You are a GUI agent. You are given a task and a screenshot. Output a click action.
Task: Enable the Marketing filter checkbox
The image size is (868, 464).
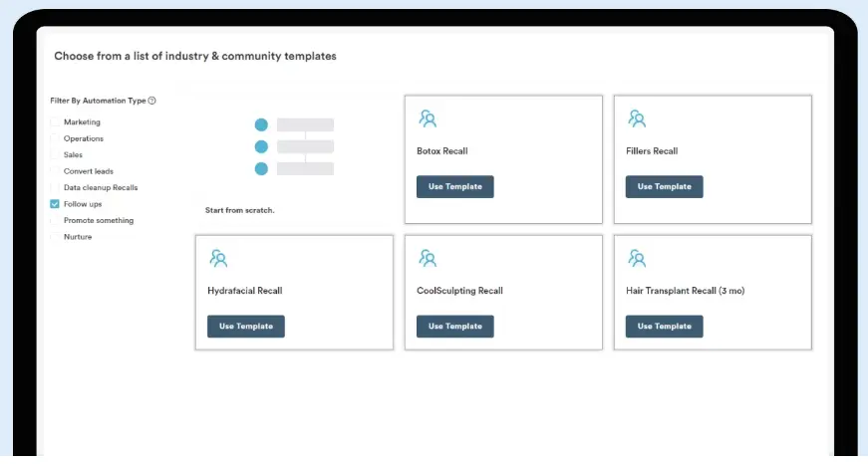coord(55,122)
